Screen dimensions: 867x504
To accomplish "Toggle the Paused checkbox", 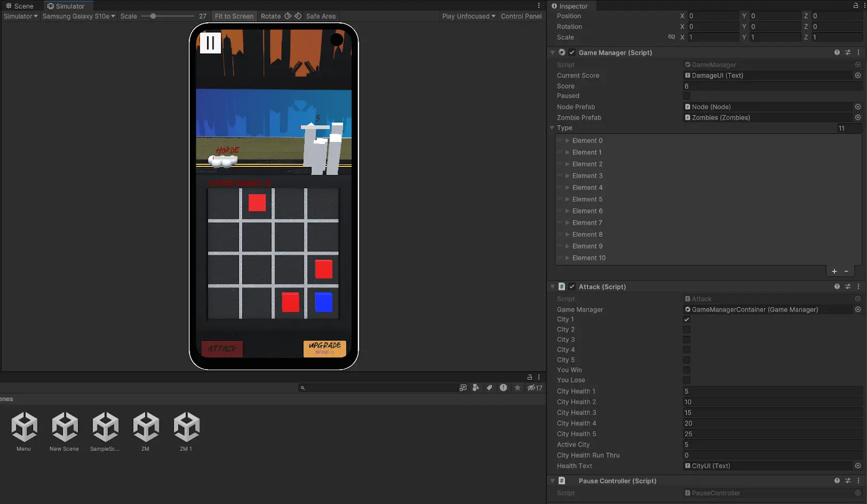I will (x=687, y=96).
